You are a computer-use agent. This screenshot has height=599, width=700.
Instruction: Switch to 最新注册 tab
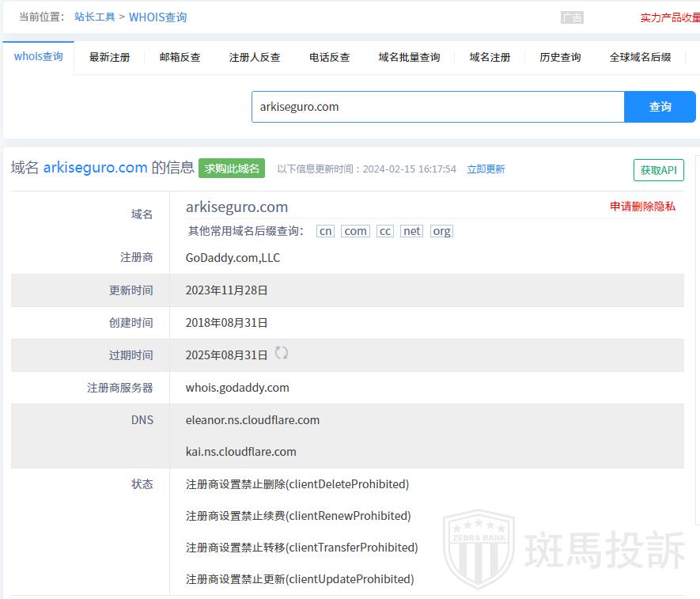pos(109,57)
